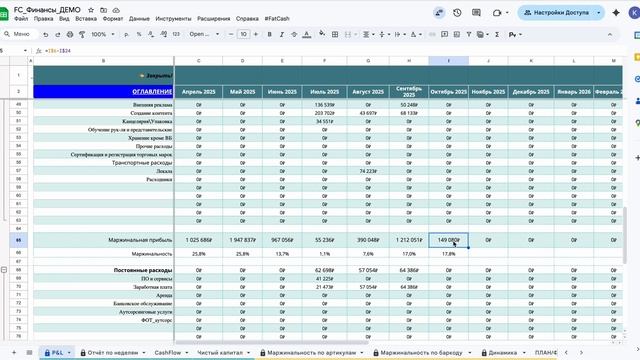Toggle bold formatting
The height and width of the screenshot is (360, 640).
tap(269, 35)
